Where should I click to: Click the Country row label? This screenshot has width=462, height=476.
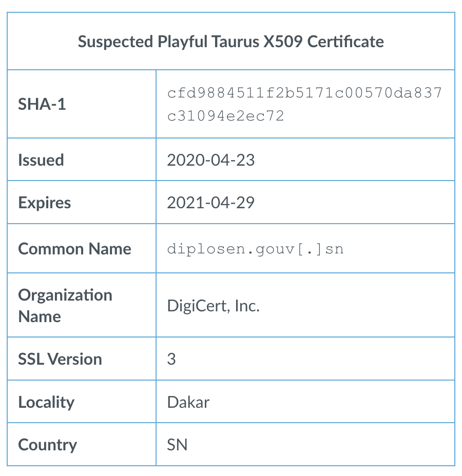47,445
